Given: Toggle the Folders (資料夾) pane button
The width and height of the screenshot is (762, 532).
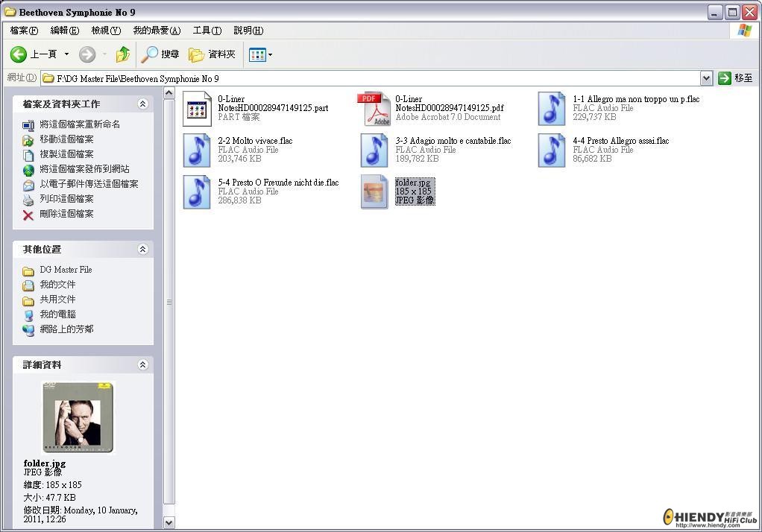Looking at the screenshot, I should [212, 54].
